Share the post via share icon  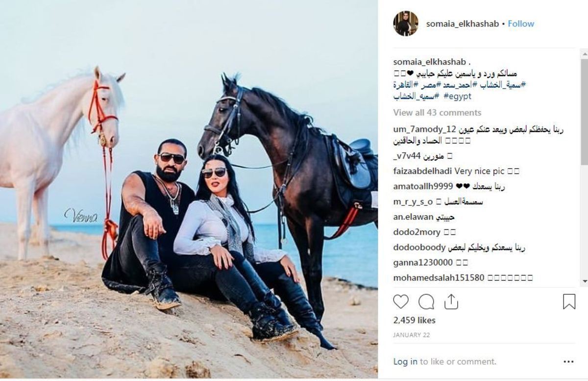click(451, 301)
